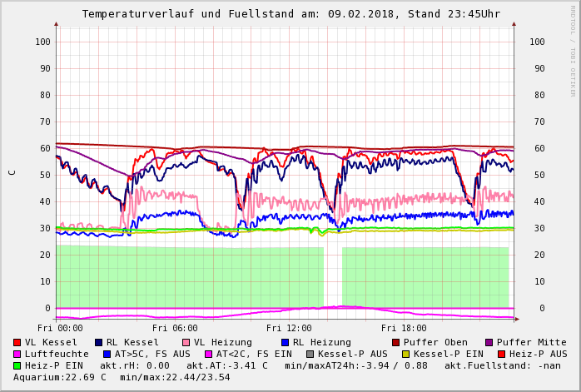Click the Fri 18:00 time axis label
Screen dimensions: 581x392
point(404,328)
